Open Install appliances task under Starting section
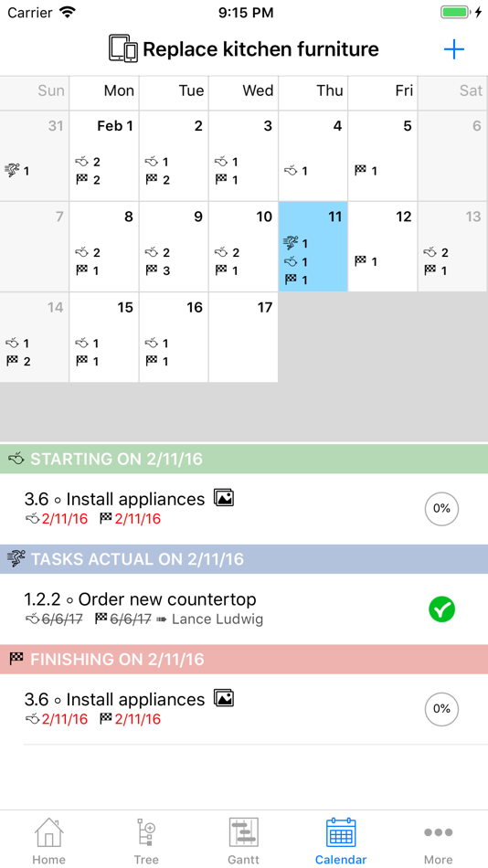This screenshot has height=868, width=488. [244, 508]
